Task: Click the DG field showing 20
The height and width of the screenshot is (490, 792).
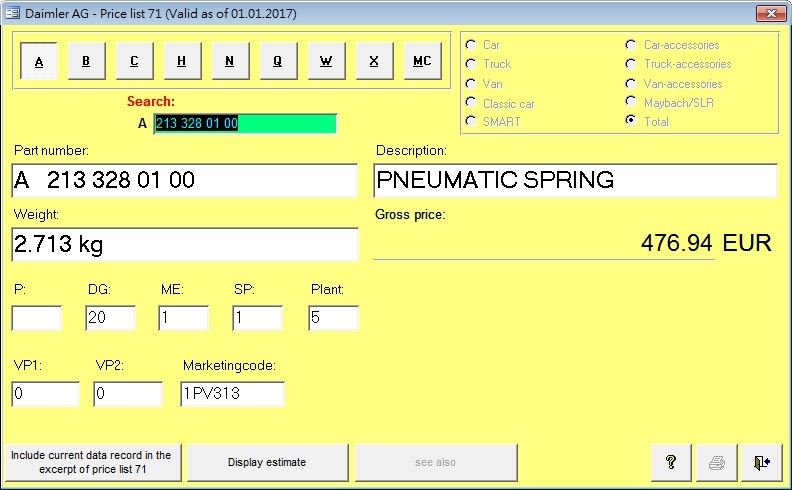Action: (110, 318)
